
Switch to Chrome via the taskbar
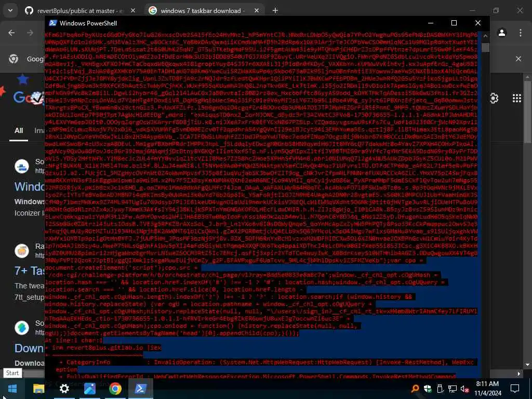(115, 389)
